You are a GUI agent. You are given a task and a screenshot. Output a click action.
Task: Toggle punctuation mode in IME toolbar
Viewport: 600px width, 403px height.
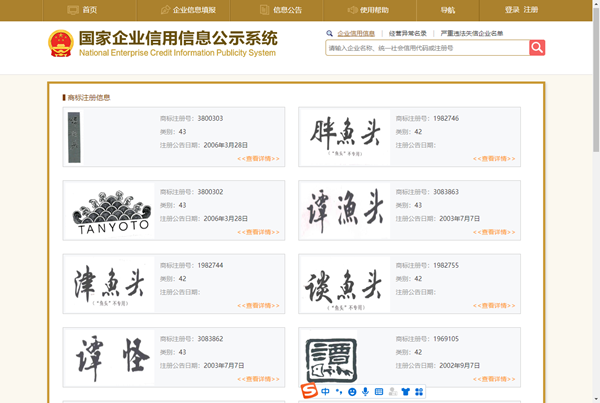coord(339,391)
